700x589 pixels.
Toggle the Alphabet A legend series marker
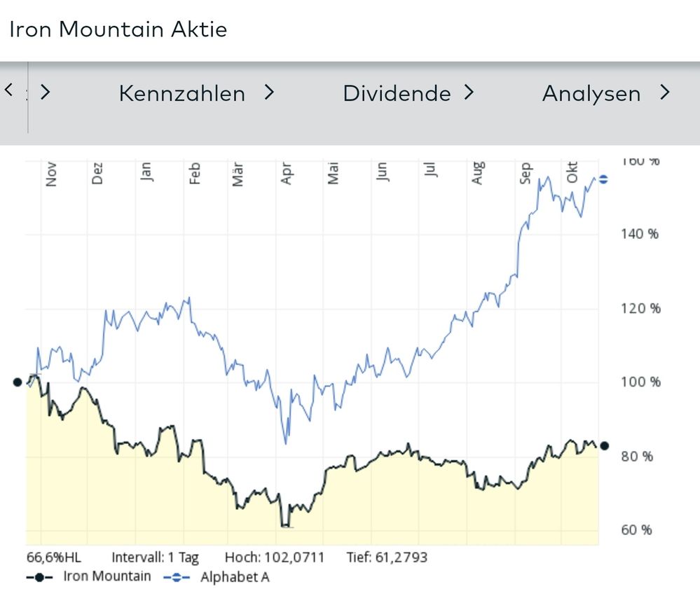click(177, 577)
